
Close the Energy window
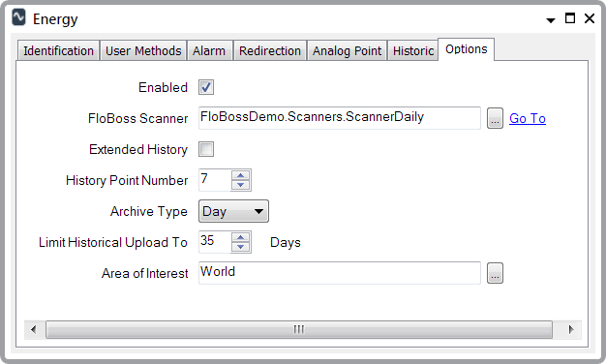click(x=590, y=18)
